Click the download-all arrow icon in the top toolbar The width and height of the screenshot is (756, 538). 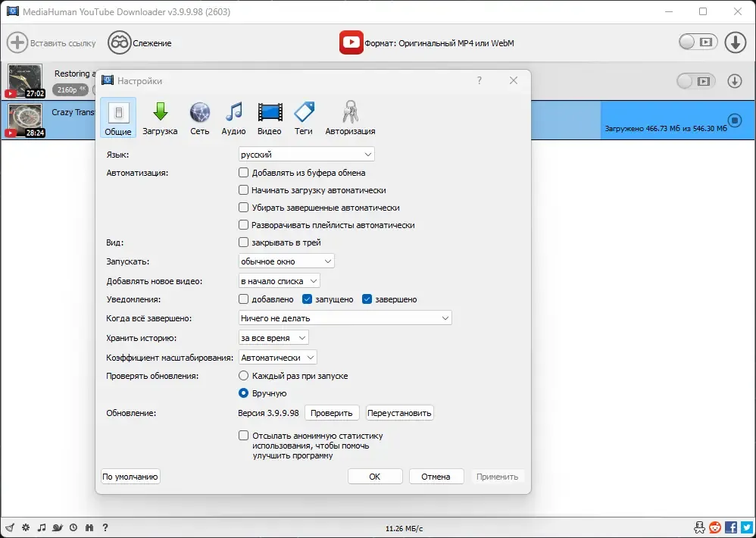pos(736,42)
